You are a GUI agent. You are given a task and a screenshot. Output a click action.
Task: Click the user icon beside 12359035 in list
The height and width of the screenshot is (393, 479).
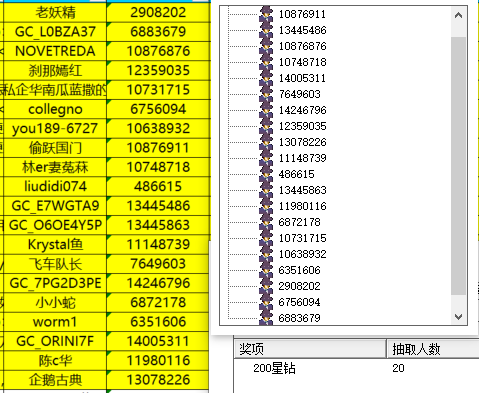[x=266, y=126]
